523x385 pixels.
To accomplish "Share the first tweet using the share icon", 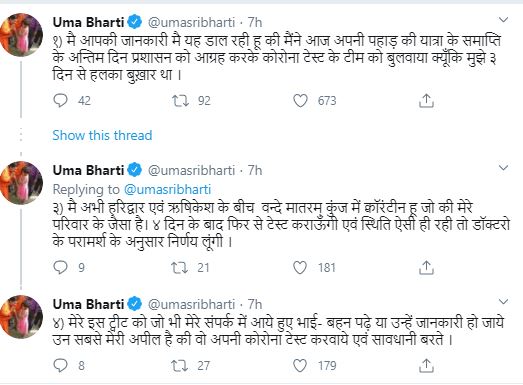I will (x=426, y=100).
